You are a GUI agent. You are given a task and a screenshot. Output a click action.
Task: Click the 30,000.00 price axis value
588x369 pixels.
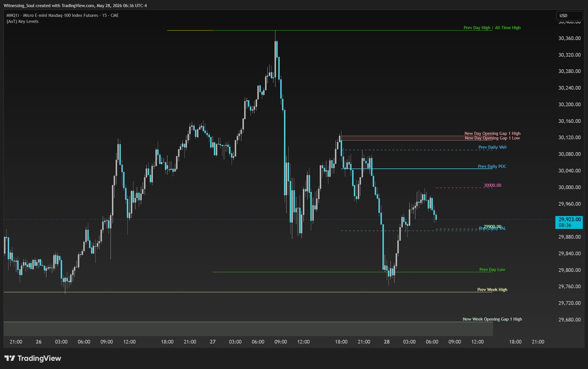570,187
